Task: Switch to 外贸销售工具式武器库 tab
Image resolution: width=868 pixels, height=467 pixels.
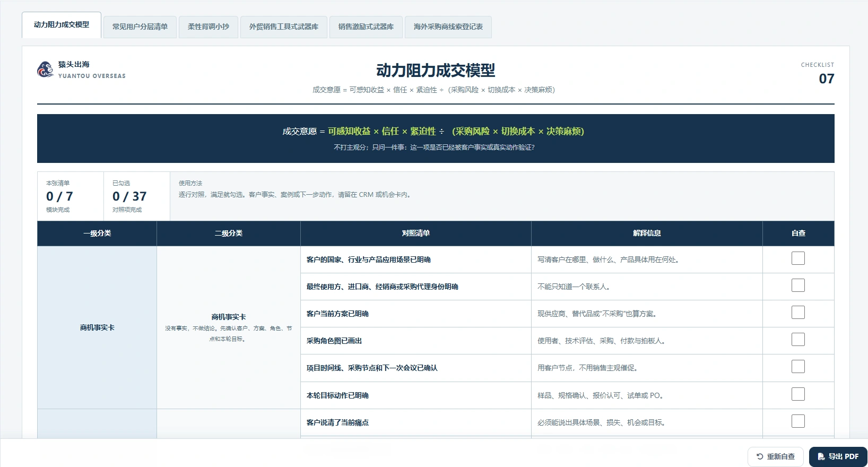Action: [284, 27]
